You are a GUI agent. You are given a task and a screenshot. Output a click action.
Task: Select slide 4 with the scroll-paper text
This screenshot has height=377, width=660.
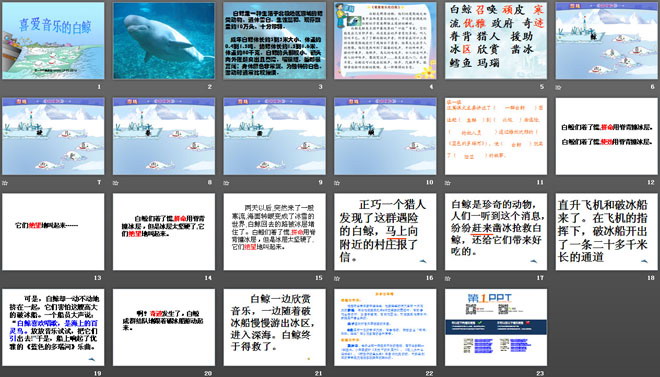click(x=385, y=41)
